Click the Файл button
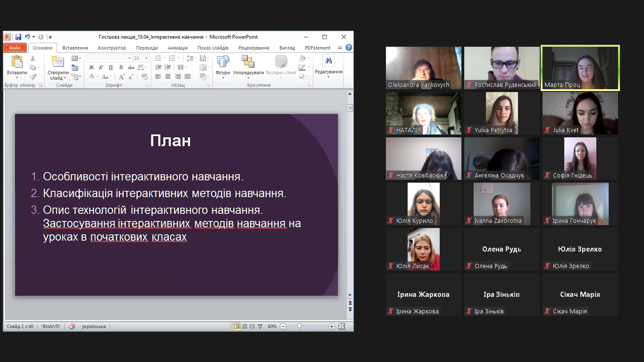The width and height of the screenshot is (644, 362). click(x=15, y=48)
